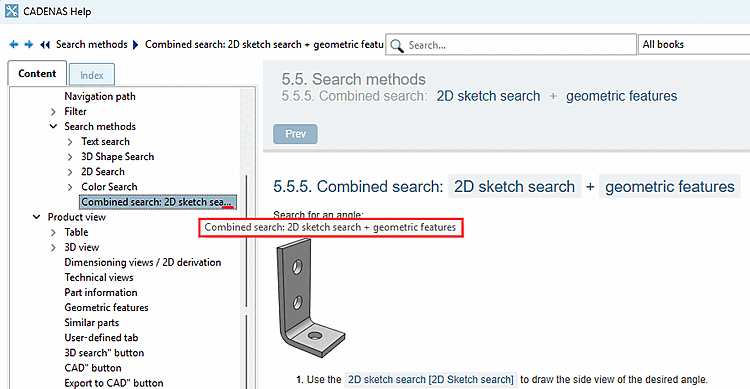The width and height of the screenshot is (750, 389).
Task: Open the Color Search topic
Action: 109,187
